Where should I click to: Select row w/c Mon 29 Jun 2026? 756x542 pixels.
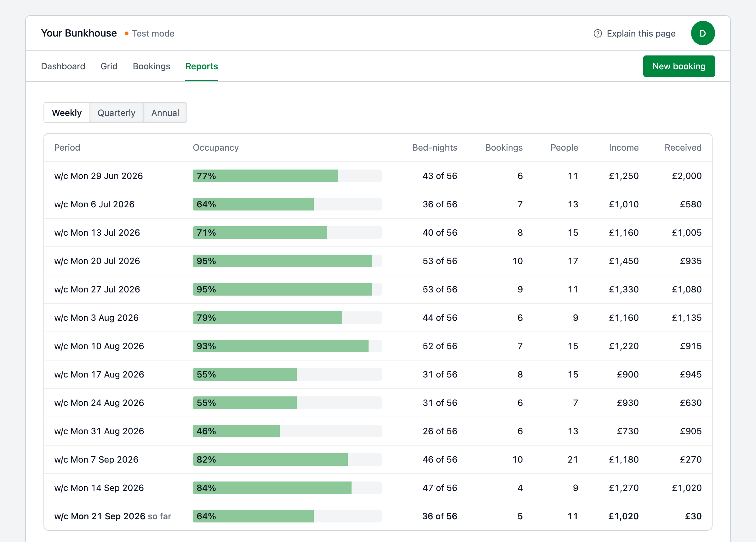(378, 176)
